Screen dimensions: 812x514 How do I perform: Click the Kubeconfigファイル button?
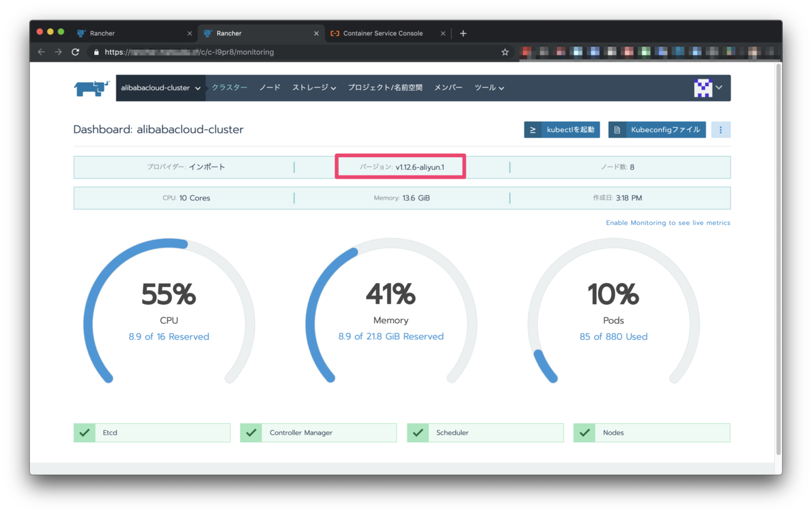(657, 129)
